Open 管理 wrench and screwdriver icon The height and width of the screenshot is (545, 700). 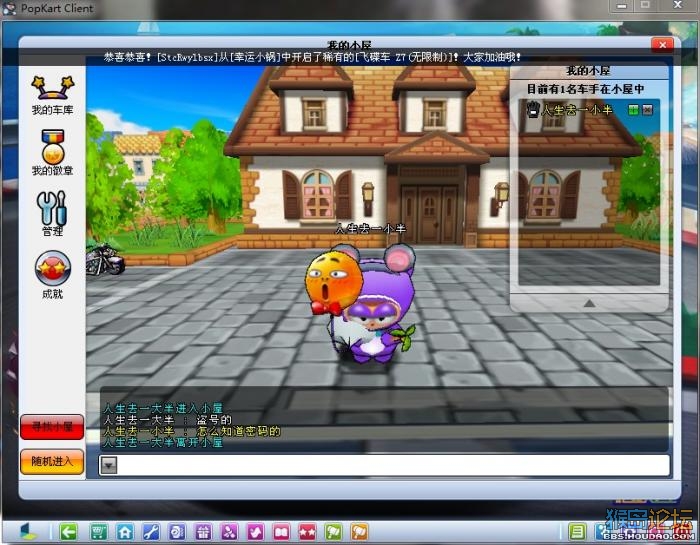52,213
